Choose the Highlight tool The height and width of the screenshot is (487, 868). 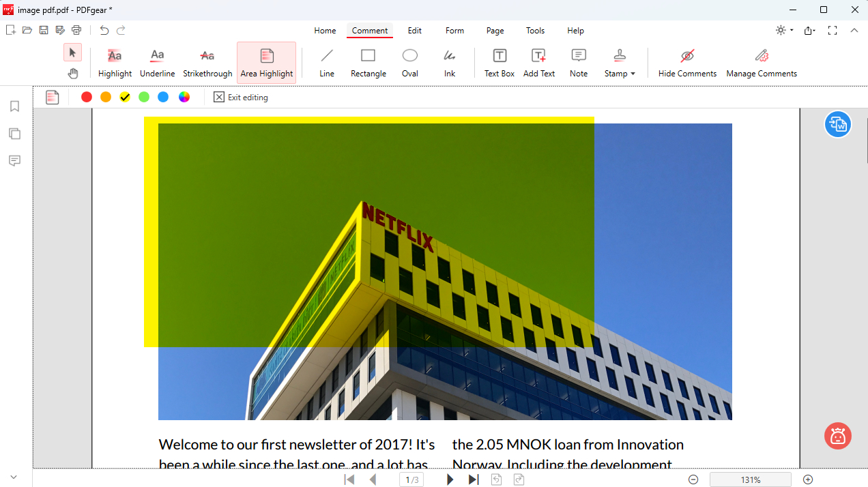(115, 63)
